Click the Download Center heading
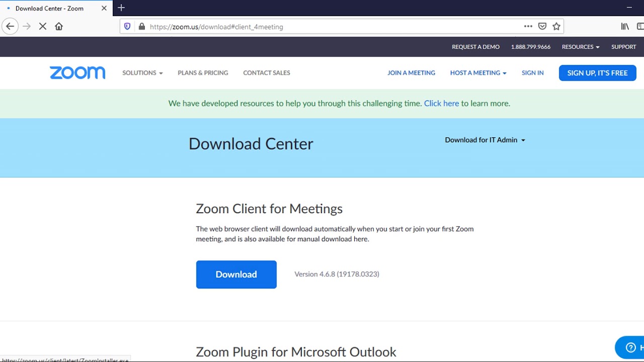 (x=251, y=144)
